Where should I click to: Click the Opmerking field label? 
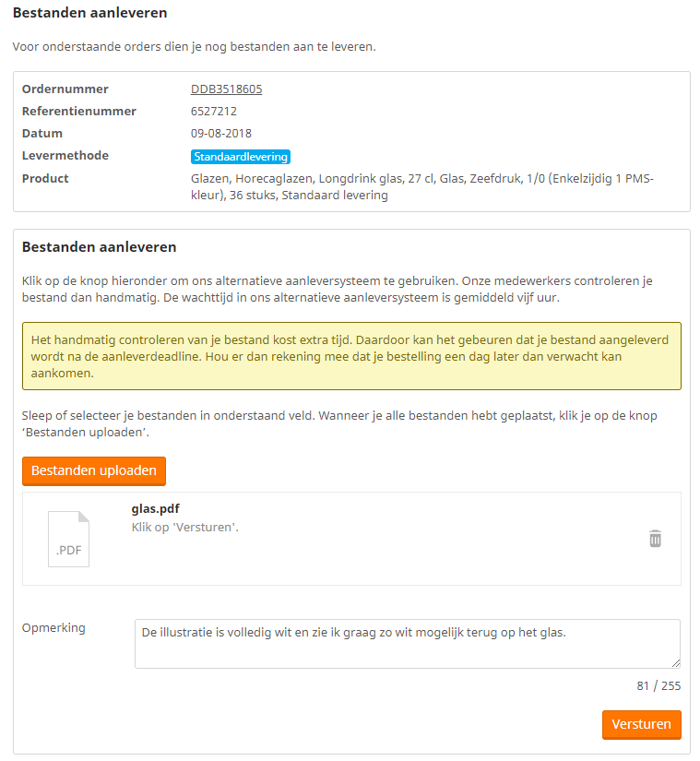coord(53,628)
